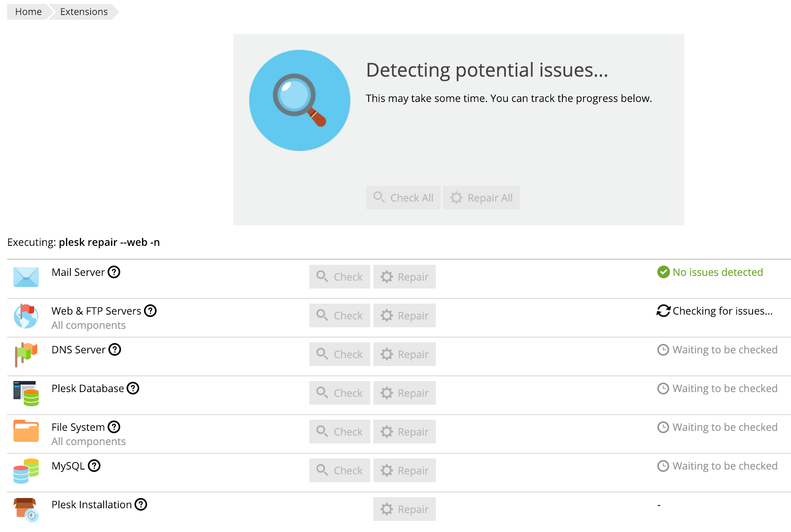This screenshot has width=791, height=532.
Task: Click the Plesk Database icon
Action: (x=26, y=393)
